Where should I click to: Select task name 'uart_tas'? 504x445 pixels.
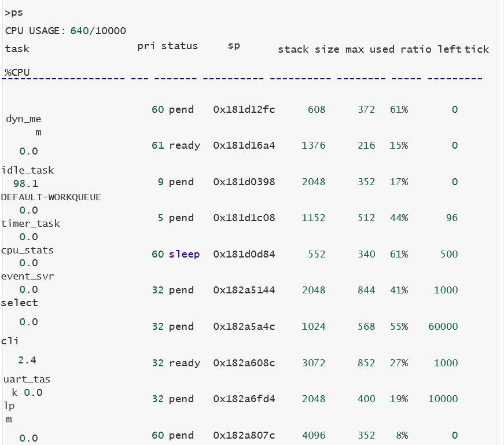point(27,380)
